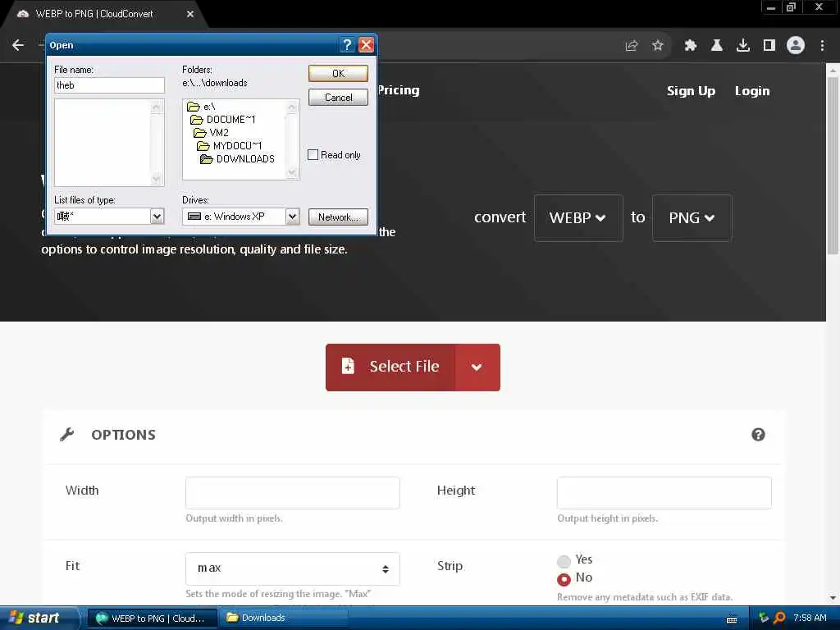
Task: Open the PNG target format dropdown
Action: coord(692,217)
